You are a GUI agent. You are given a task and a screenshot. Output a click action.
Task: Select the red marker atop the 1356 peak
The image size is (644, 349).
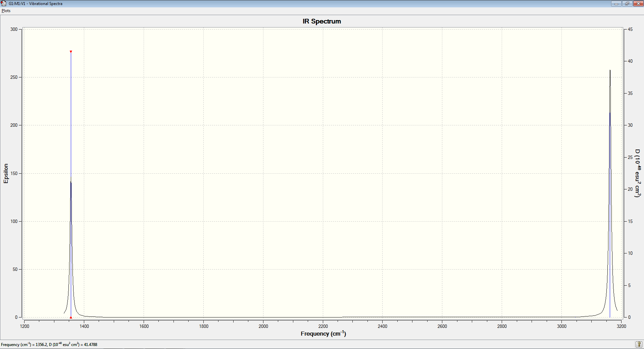pyautogui.click(x=71, y=52)
